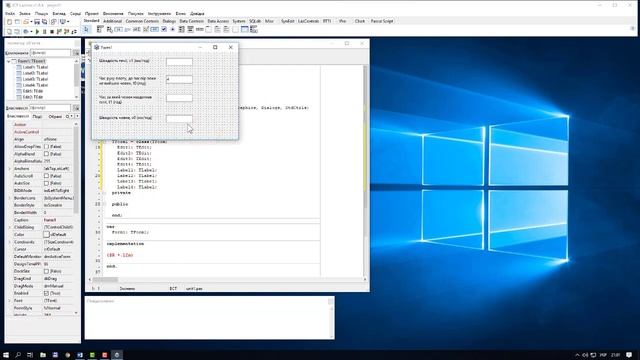Select the TRadioButton component in the palette

click(173, 29)
